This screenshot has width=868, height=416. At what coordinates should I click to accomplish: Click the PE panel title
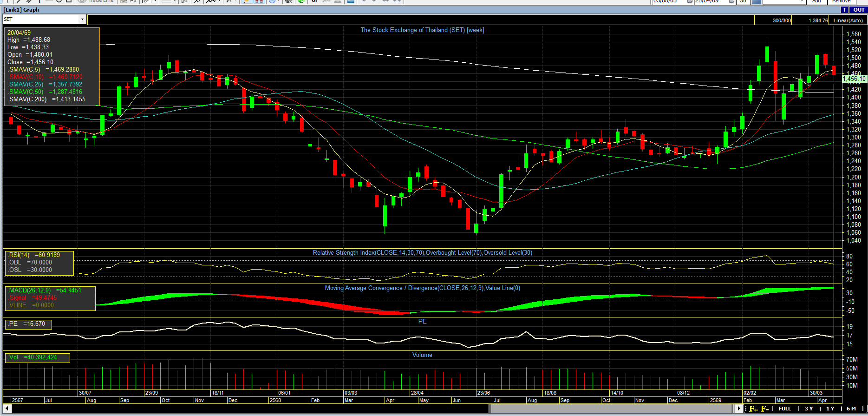(422, 322)
